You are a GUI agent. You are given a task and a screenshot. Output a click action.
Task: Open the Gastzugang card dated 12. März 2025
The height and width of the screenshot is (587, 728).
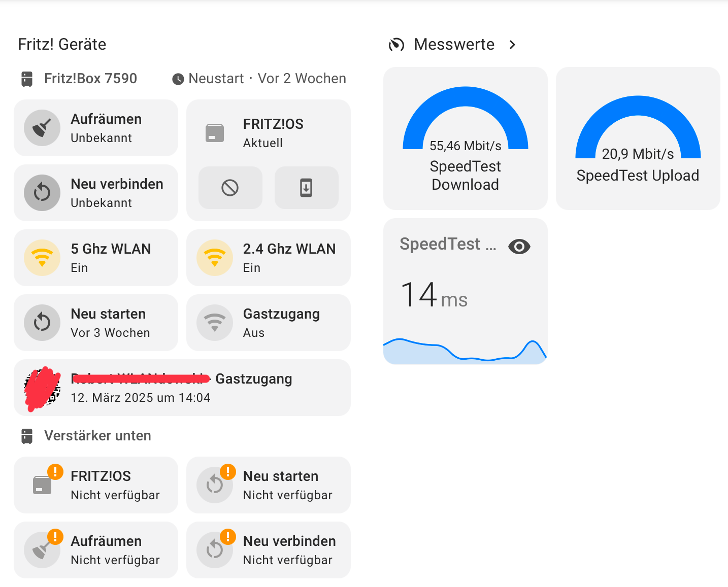click(182, 388)
